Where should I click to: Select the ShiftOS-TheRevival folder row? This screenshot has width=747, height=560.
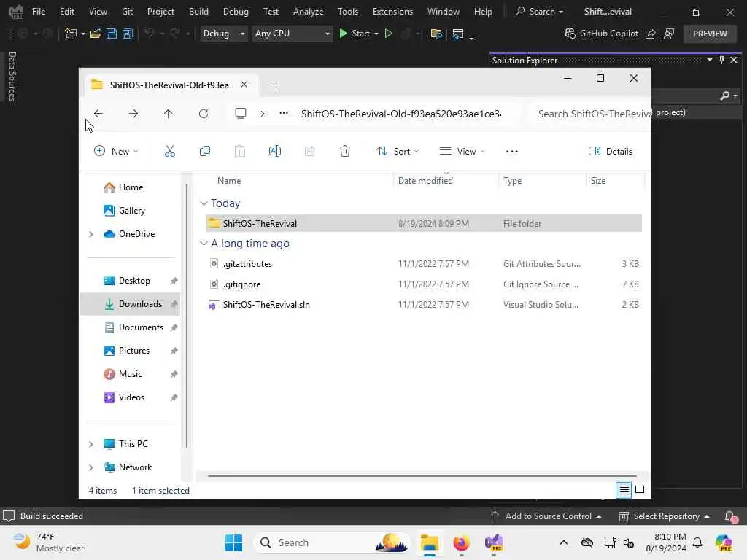tap(423, 223)
